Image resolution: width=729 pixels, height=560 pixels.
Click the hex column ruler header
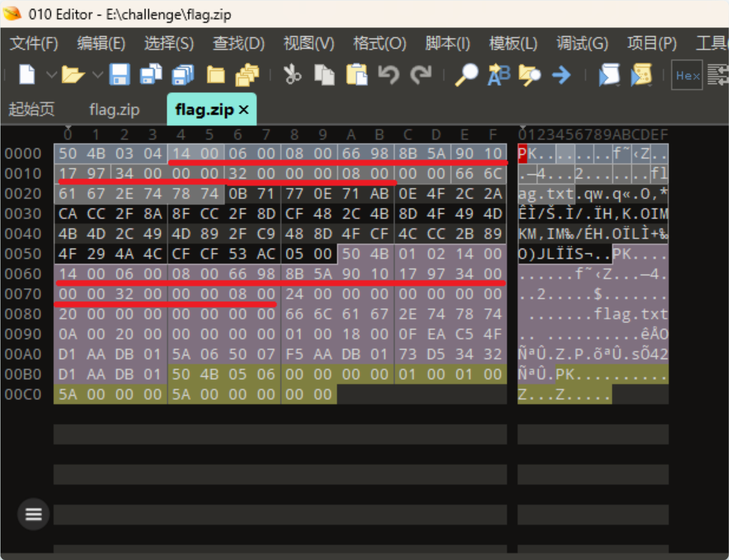(x=280, y=134)
